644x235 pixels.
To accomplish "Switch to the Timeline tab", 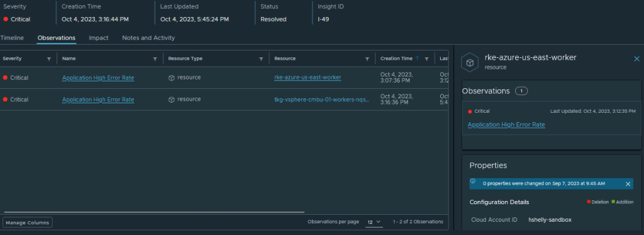I will [x=12, y=38].
